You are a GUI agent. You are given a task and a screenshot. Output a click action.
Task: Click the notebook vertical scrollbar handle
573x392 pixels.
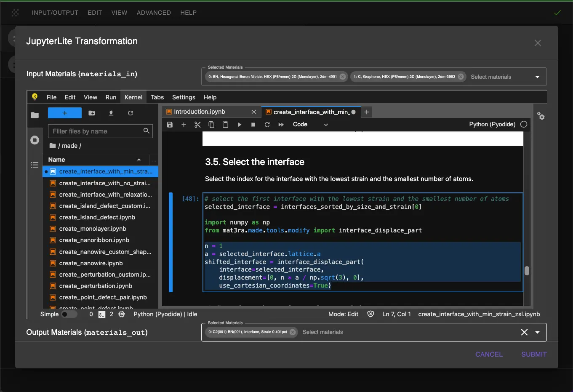[x=527, y=272]
